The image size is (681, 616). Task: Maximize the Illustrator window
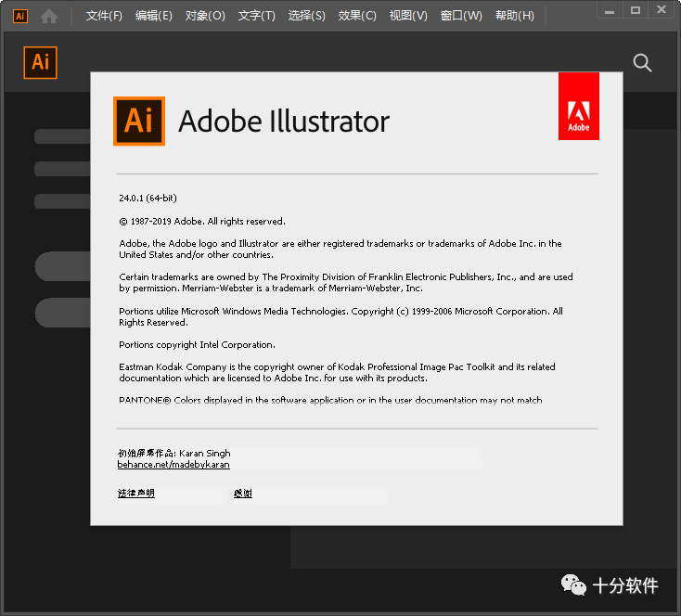(x=636, y=10)
